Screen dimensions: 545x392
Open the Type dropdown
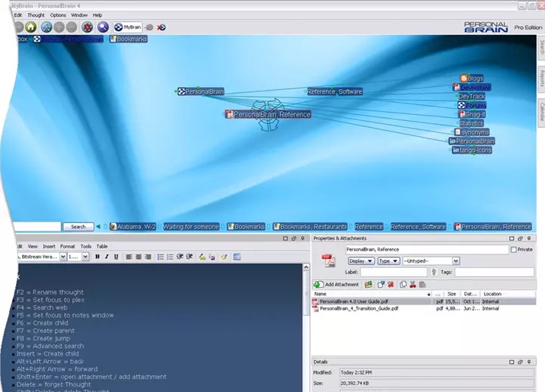click(x=388, y=260)
